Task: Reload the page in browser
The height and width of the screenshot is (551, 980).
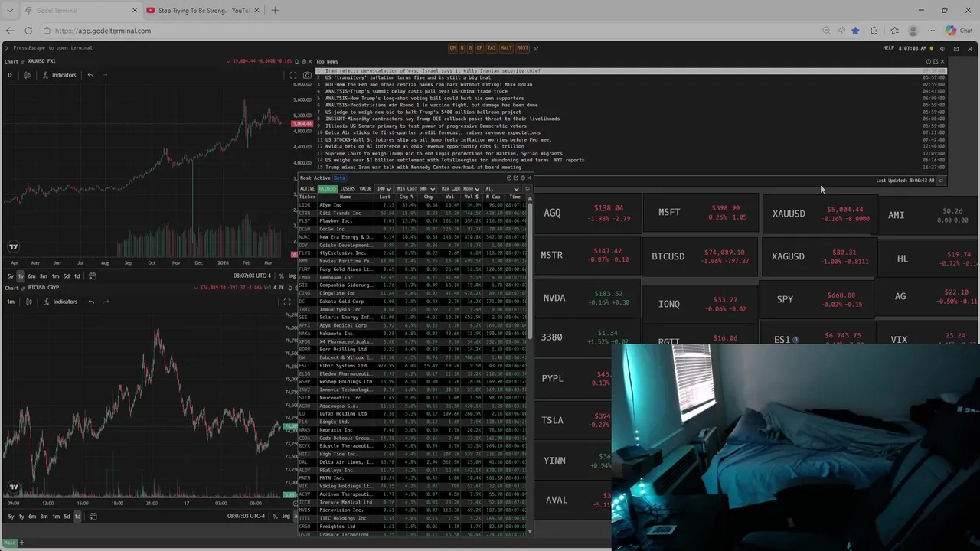Action: click(x=28, y=31)
